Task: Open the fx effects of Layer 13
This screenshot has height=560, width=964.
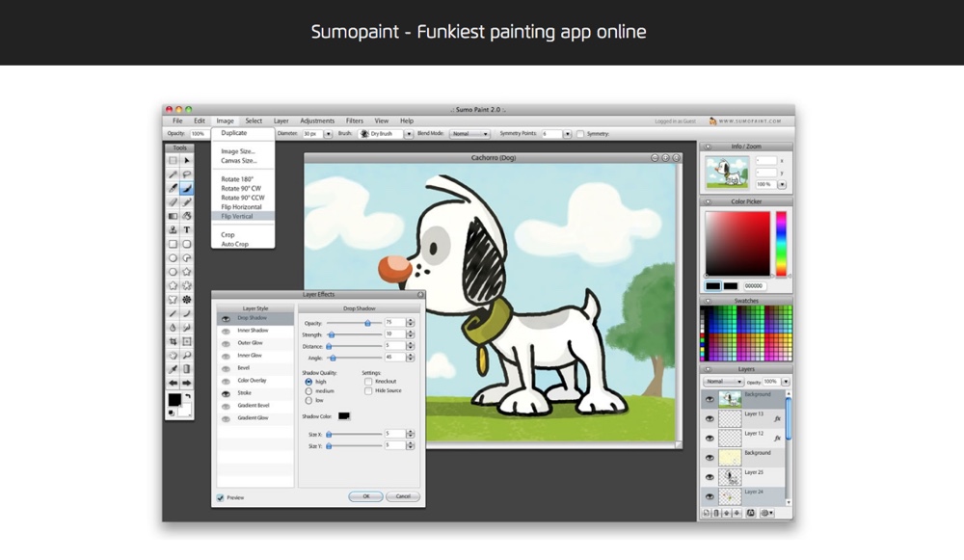Action: 777,418
